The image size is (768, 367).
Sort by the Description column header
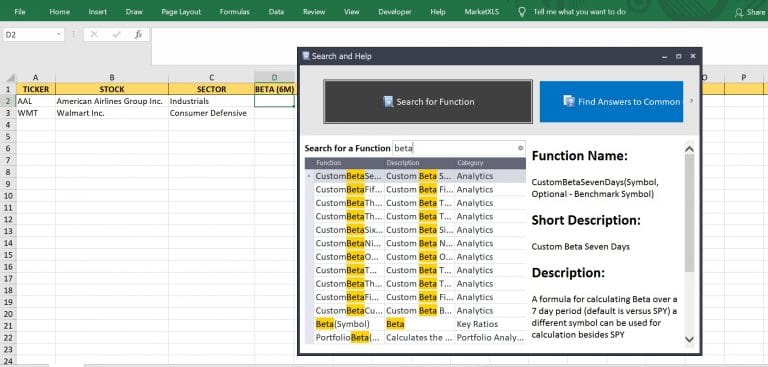tap(419, 163)
